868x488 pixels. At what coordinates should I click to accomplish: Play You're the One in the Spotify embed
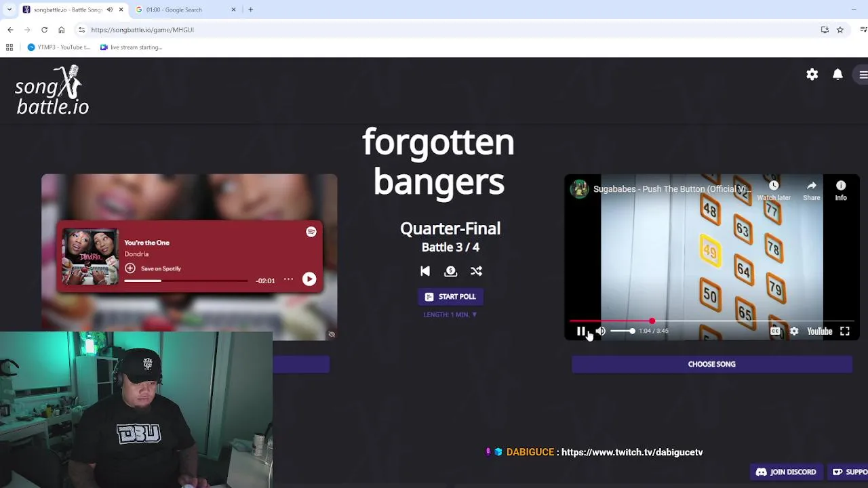309,279
